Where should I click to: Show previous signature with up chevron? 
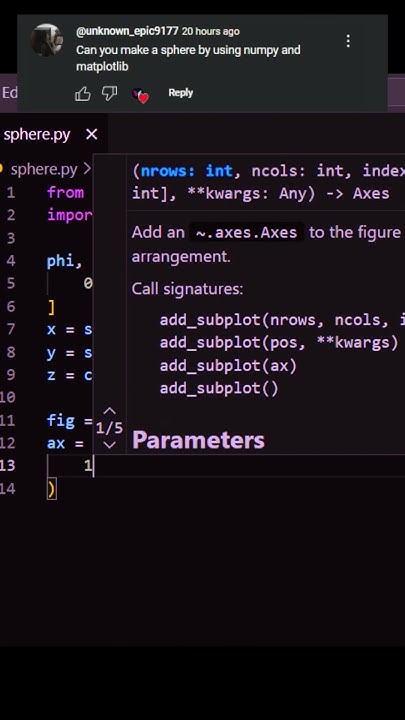109,411
